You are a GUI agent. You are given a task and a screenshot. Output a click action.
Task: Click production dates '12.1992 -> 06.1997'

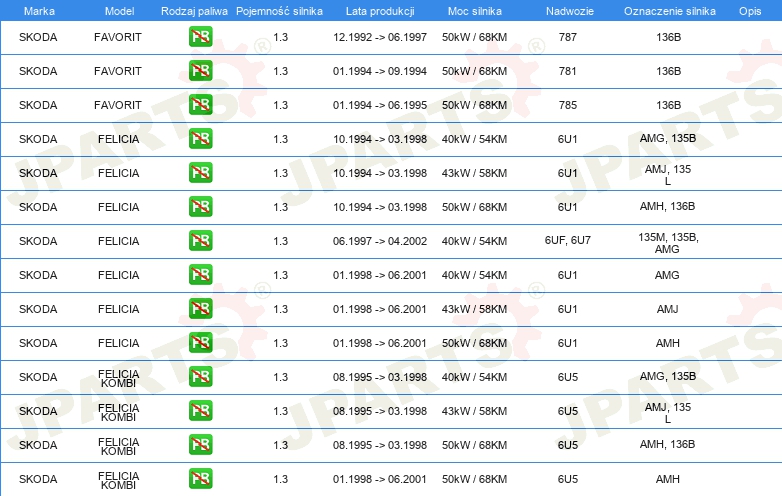click(x=380, y=37)
